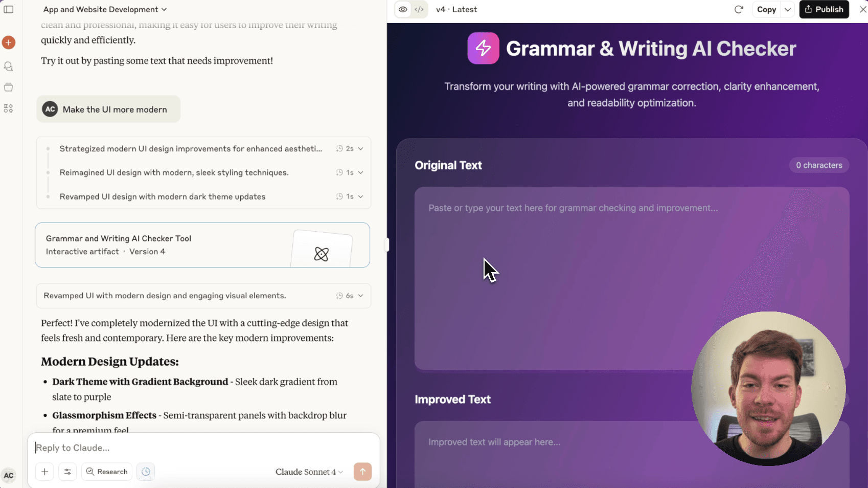The height and width of the screenshot is (488, 868).
Task: Open the Copy options dropdown arrow
Action: [788, 9]
